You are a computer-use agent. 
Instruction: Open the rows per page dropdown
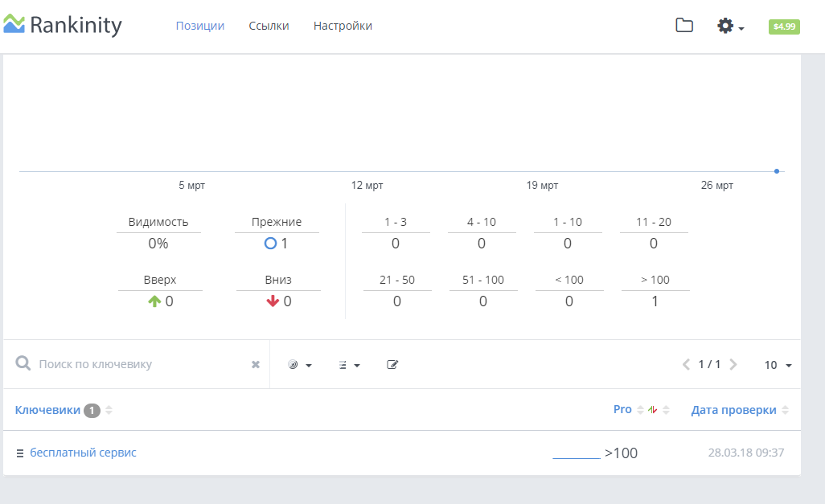pos(778,365)
